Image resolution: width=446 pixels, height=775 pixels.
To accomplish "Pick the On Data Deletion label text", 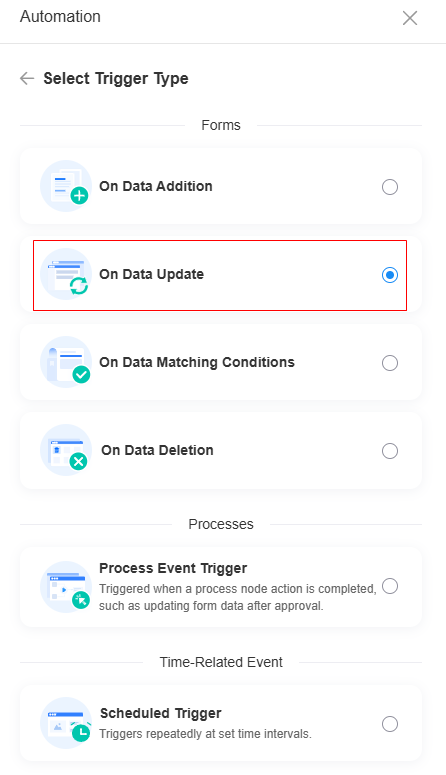I will 157,450.
